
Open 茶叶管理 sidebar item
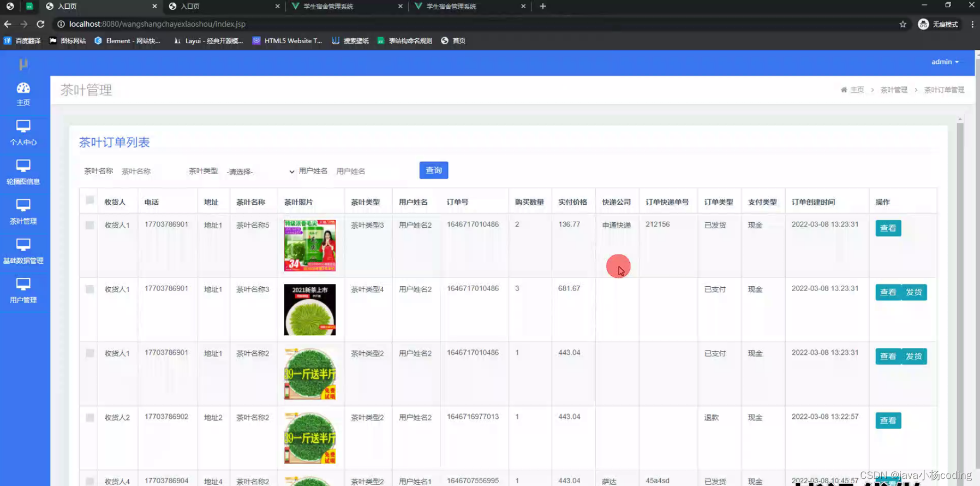pyautogui.click(x=23, y=212)
